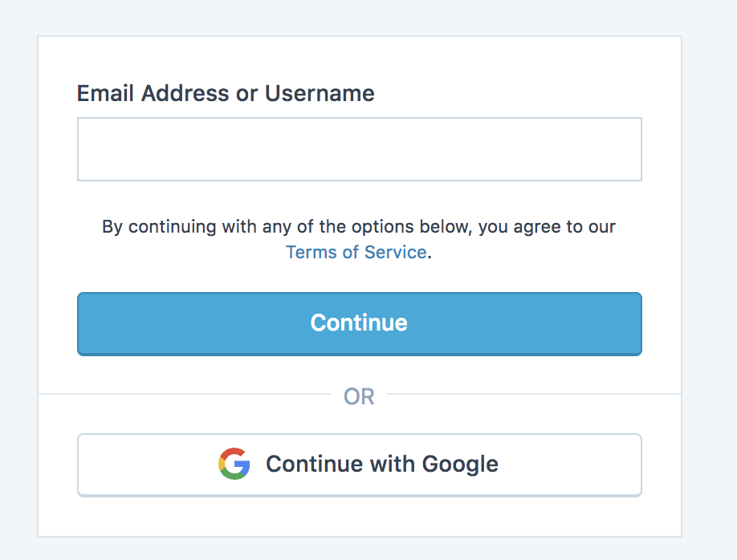Click the "Continue with Google" button text
Viewport: 737px width, 560px height.
381,464
